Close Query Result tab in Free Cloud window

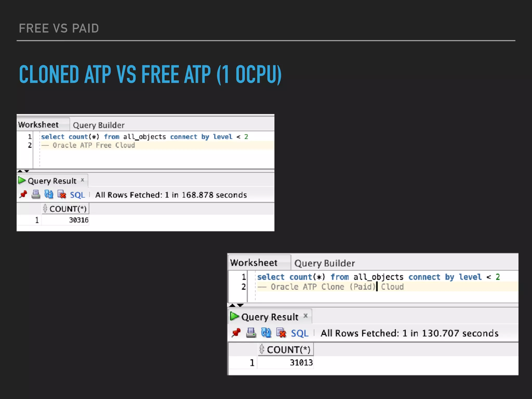click(82, 180)
